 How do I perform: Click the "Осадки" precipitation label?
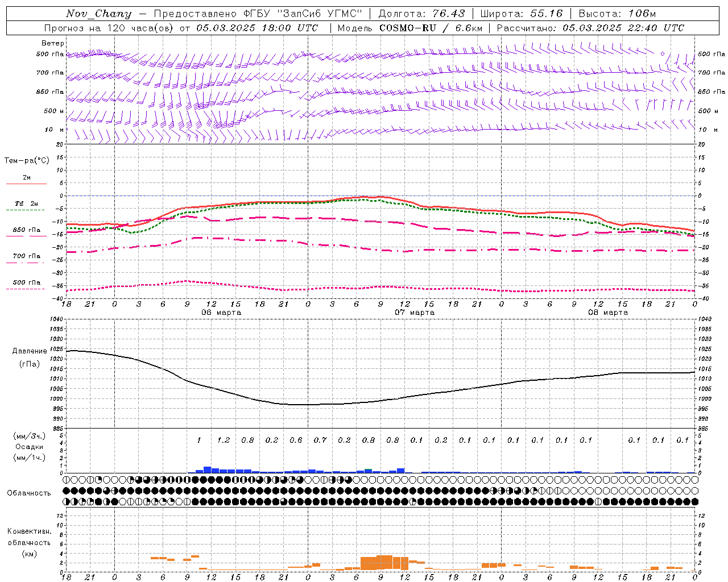point(30,447)
